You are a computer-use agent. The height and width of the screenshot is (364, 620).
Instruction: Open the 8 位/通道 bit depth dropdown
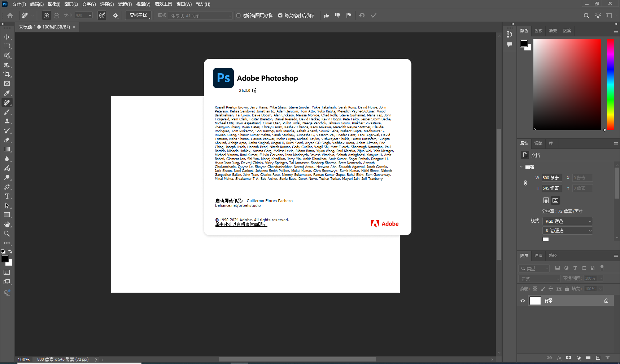[x=568, y=231]
